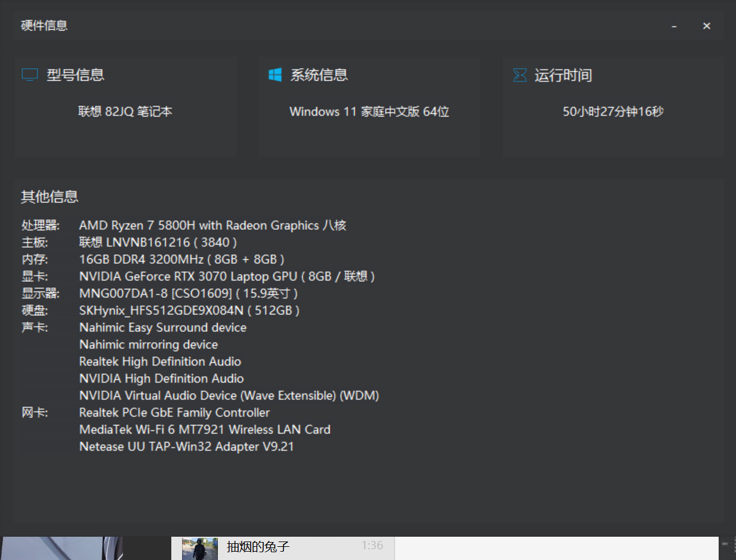The width and height of the screenshot is (736, 560).
Task: Click the 主板 label
Action: click(x=35, y=242)
